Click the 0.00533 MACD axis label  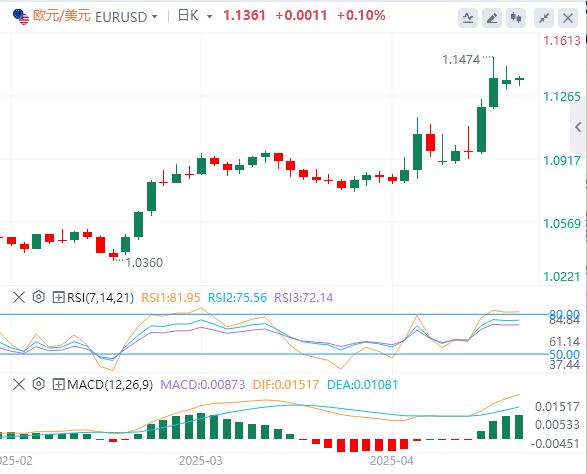[557, 425]
